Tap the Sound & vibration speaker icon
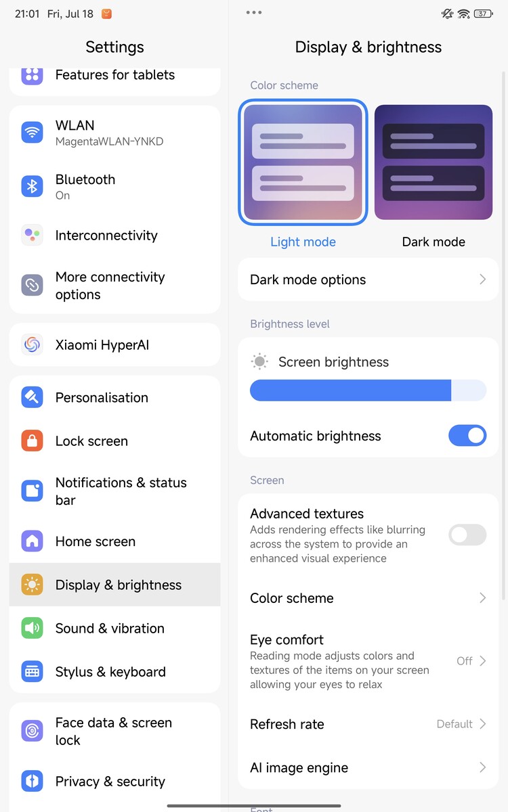The height and width of the screenshot is (812, 508). (32, 628)
